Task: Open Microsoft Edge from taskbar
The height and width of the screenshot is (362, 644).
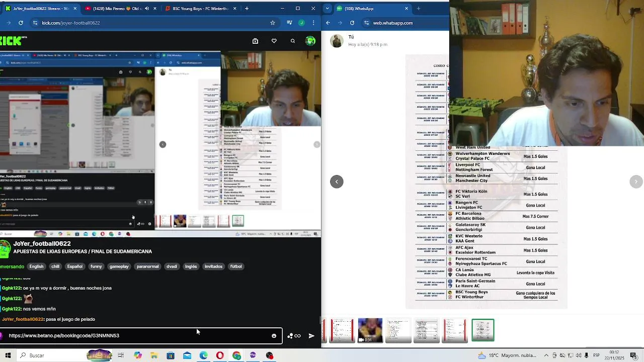Action: click(203, 355)
